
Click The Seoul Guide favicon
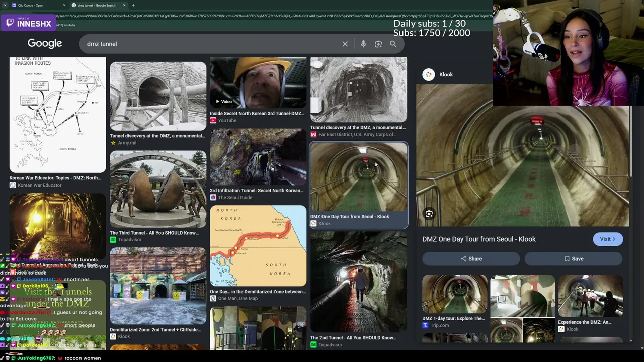click(x=213, y=198)
